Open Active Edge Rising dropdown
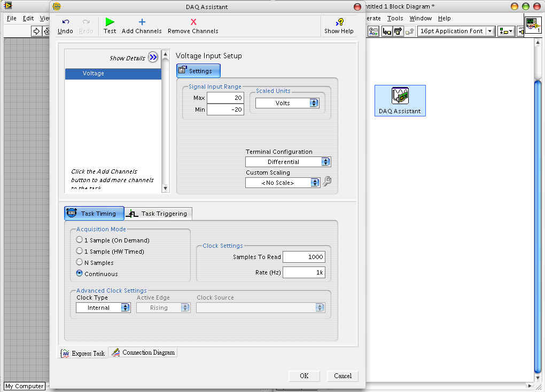Screen dimensions: 545x392 pos(163,308)
